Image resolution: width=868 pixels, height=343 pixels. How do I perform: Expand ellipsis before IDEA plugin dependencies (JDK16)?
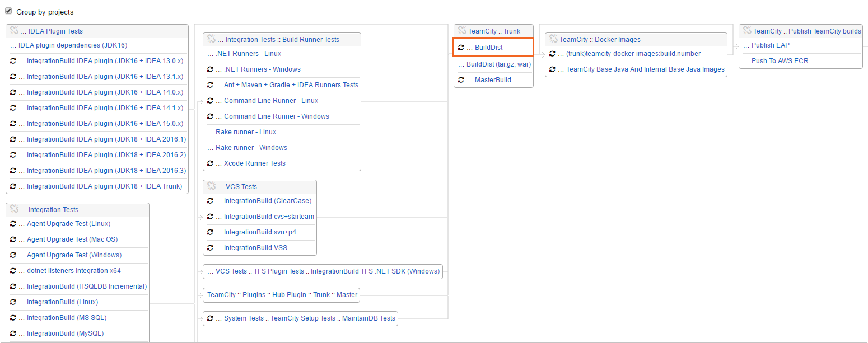[13, 45]
